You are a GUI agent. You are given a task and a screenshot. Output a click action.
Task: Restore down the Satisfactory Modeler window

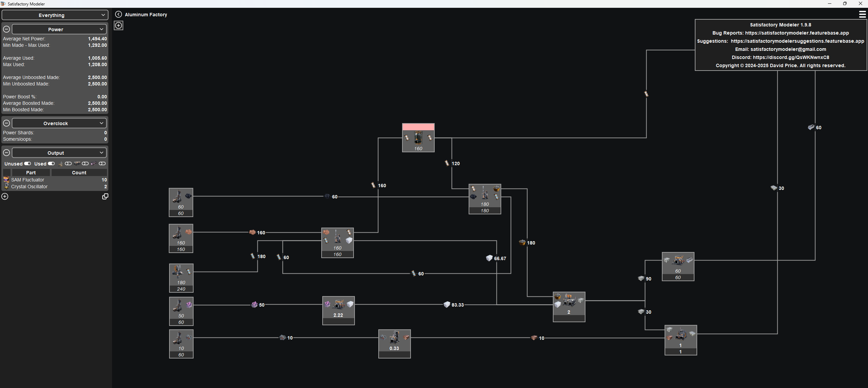coord(845,3)
